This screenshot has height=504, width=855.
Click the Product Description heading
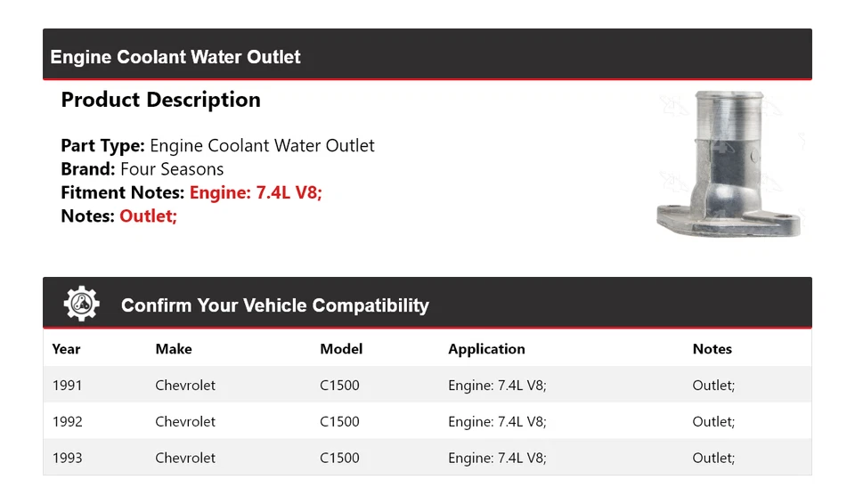160,100
